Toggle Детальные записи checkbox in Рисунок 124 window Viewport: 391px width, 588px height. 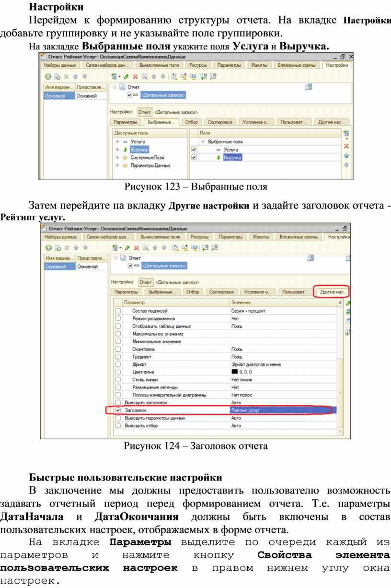click(129, 266)
